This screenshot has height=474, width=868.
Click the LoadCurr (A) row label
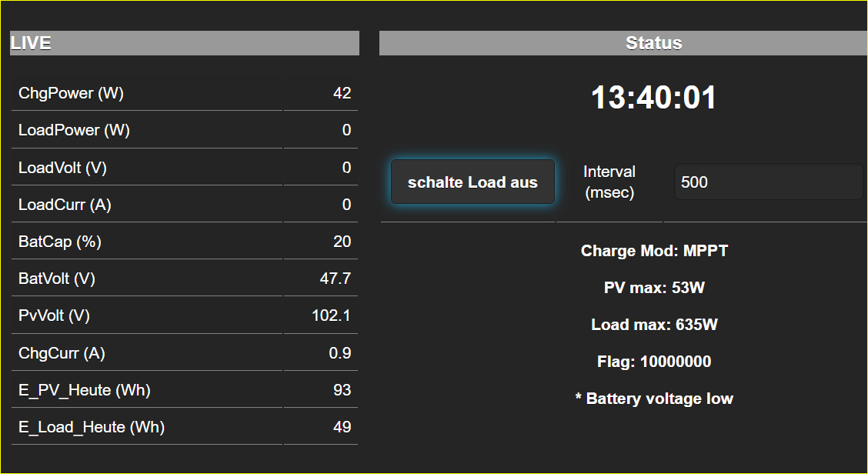click(67, 205)
